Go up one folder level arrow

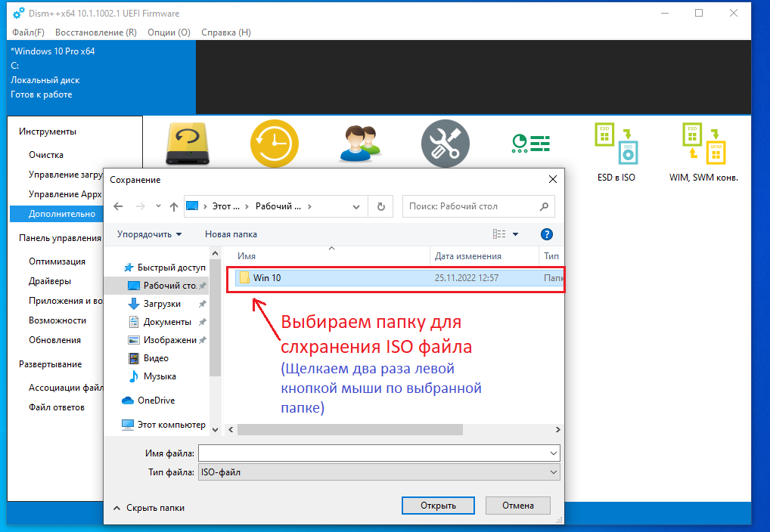point(174,206)
